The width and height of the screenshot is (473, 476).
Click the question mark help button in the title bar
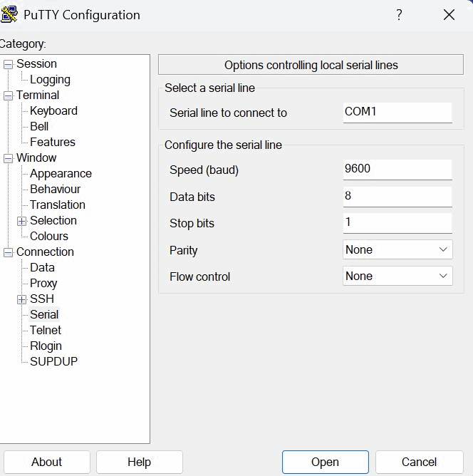pos(400,14)
